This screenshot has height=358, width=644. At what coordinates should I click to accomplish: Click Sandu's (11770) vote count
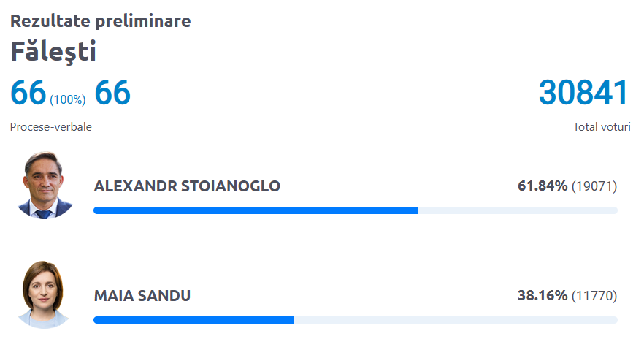click(x=594, y=296)
